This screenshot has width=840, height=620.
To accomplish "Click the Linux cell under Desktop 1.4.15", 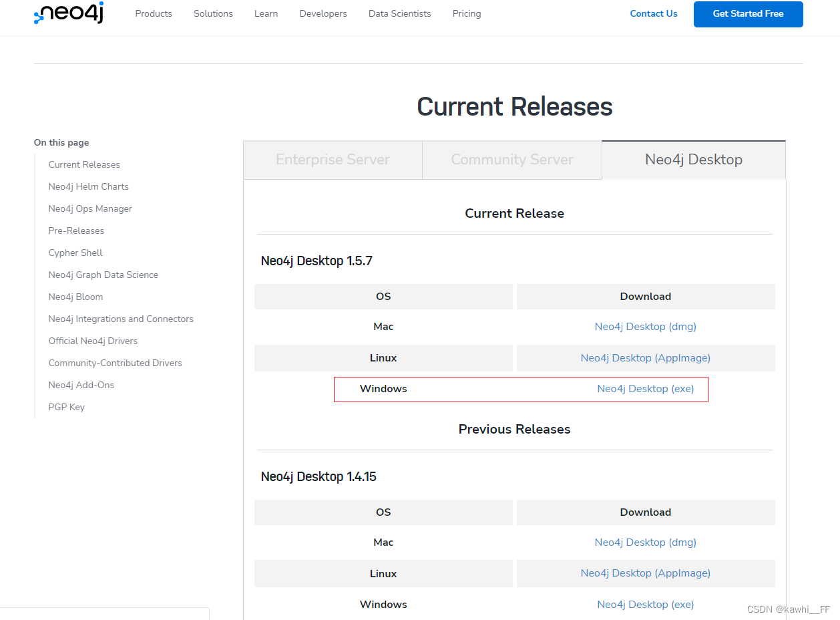I will (383, 573).
